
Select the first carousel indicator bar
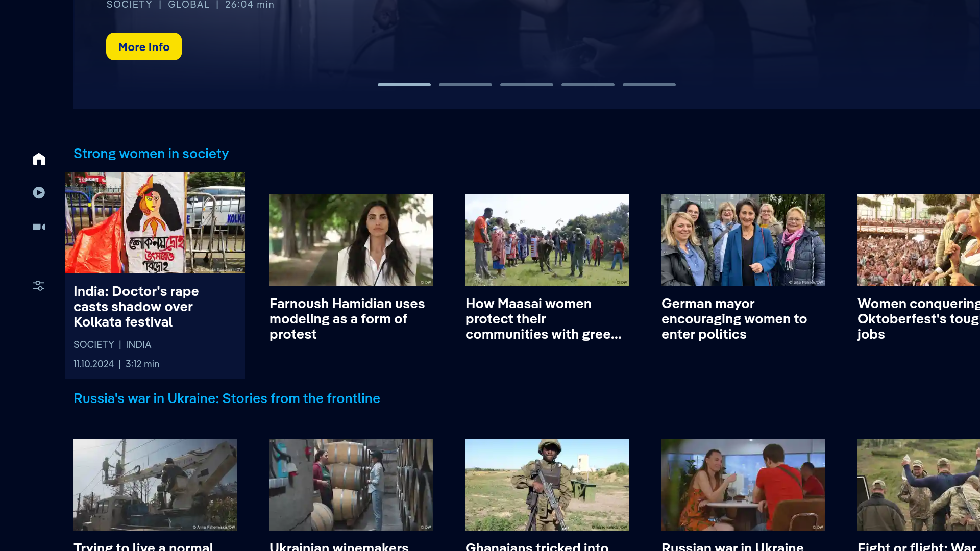point(404,84)
